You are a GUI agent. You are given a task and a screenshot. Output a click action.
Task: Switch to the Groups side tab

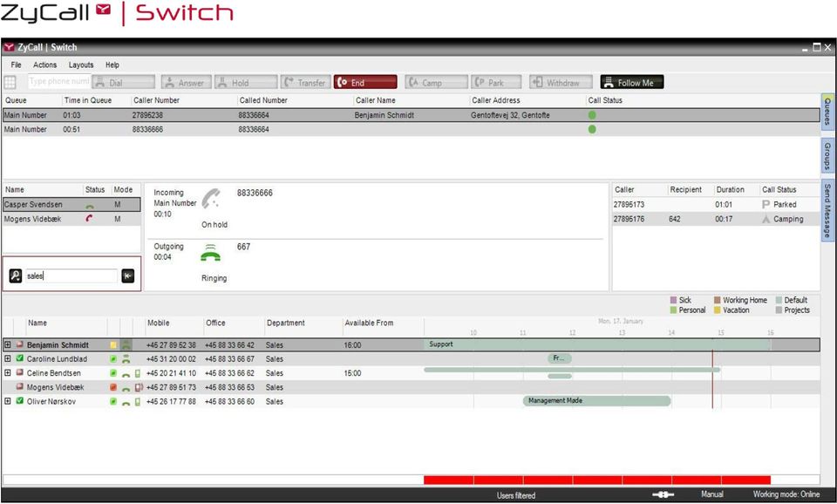tap(828, 155)
